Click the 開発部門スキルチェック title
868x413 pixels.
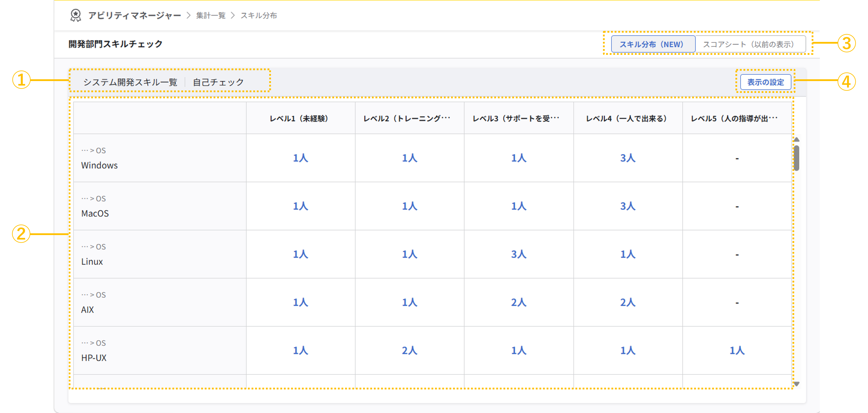pyautogui.click(x=115, y=44)
